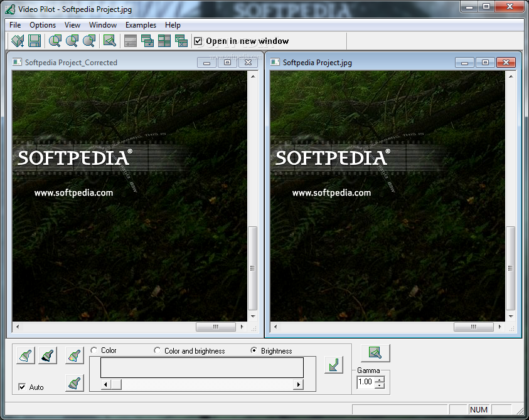The image size is (529, 420).
Task: Click the open image file toolbar icon
Action: pos(18,41)
